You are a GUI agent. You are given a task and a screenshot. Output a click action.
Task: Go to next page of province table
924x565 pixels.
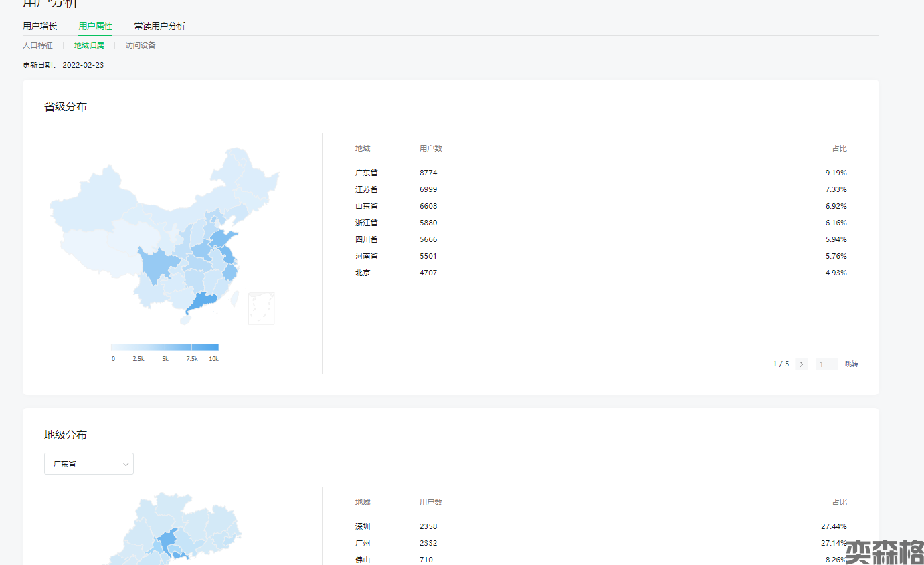tap(802, 364)
